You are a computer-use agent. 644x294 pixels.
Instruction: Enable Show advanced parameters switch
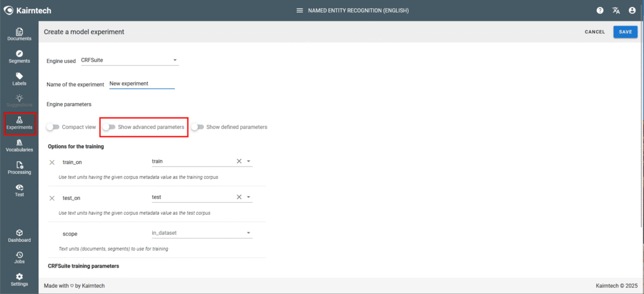(x=109, y=127)
